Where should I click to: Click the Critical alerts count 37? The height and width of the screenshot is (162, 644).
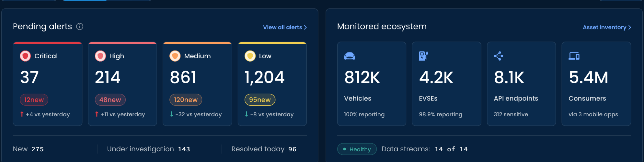pyautogui.click(x=29, y=77)
